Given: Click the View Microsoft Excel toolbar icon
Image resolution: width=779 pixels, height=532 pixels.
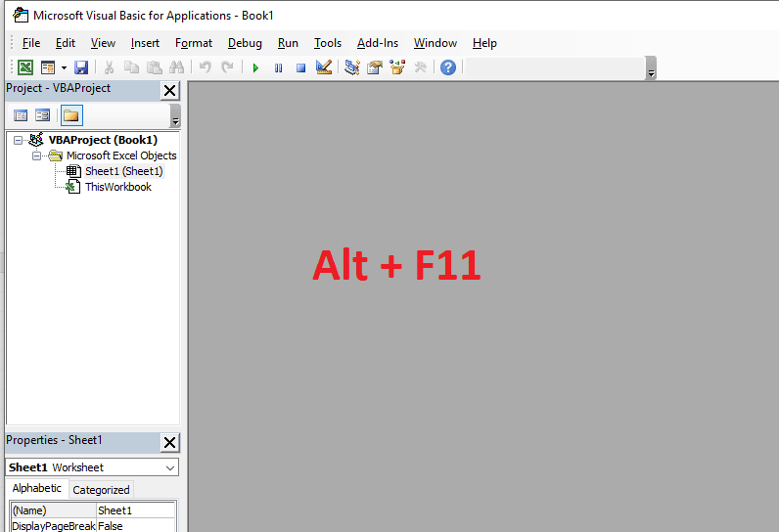Looking at the screenshot, I should tap(25, 67).
